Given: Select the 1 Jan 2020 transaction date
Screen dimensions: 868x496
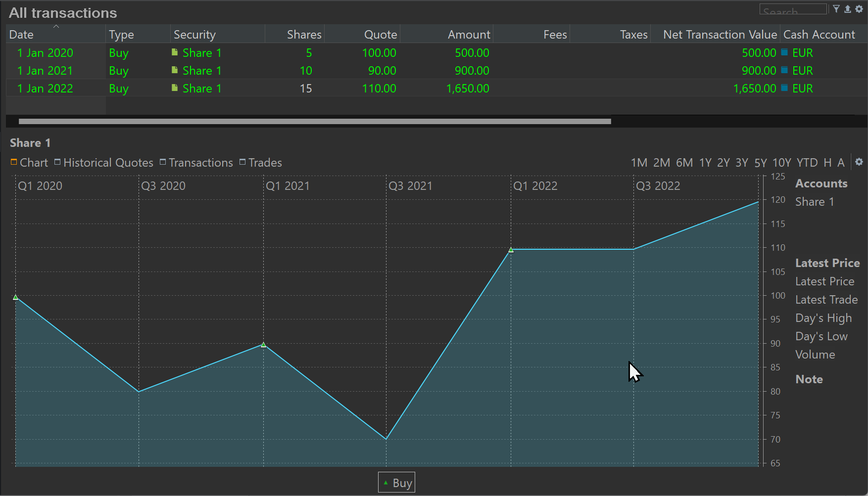Looking at the screenshot, I should click(x=45, y=52).
